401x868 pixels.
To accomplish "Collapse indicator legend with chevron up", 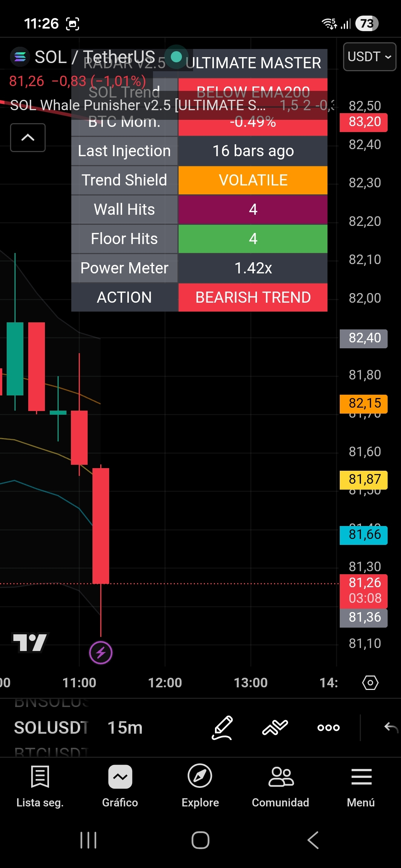I will pos(28,138).
